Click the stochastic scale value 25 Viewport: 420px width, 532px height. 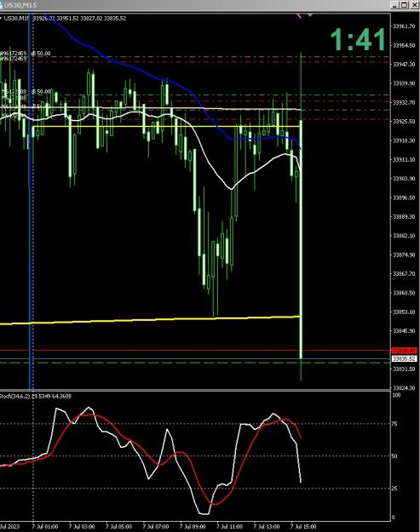coord(394,489)
